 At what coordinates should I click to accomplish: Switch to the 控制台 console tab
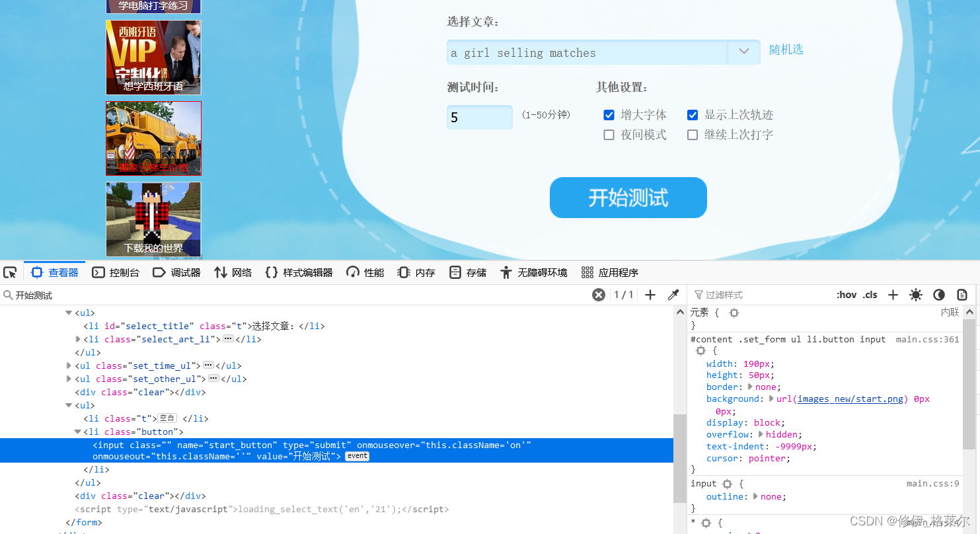[116, 272]
